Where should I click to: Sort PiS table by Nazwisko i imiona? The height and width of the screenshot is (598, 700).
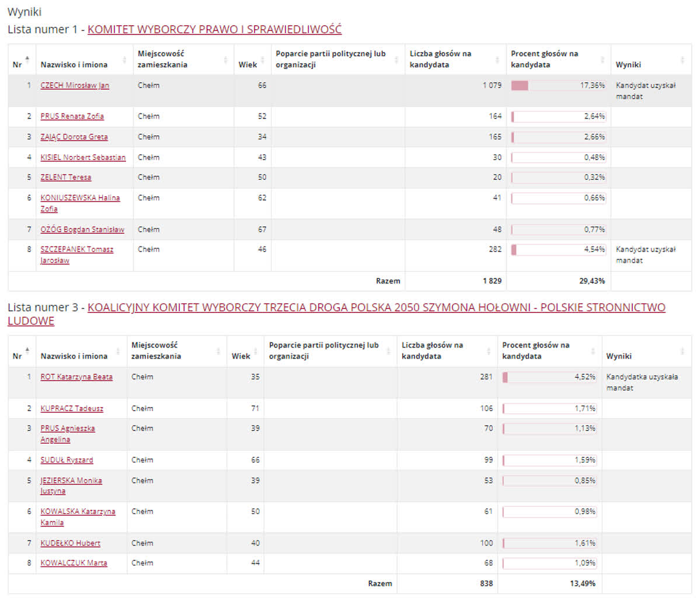pyautogui.click(x=124, y=60)
